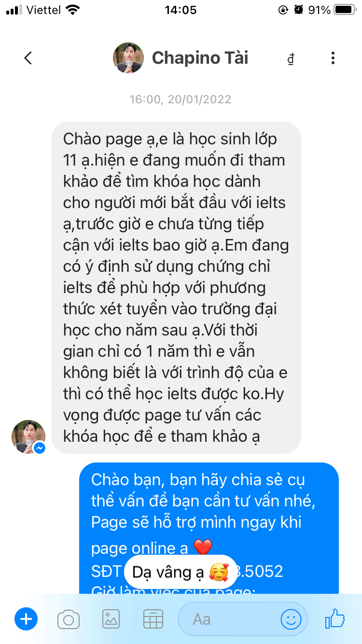Image resolution: width=362 pixels, height=644 pixels.
Task: Open the plus attachments button
Action: 26,619
